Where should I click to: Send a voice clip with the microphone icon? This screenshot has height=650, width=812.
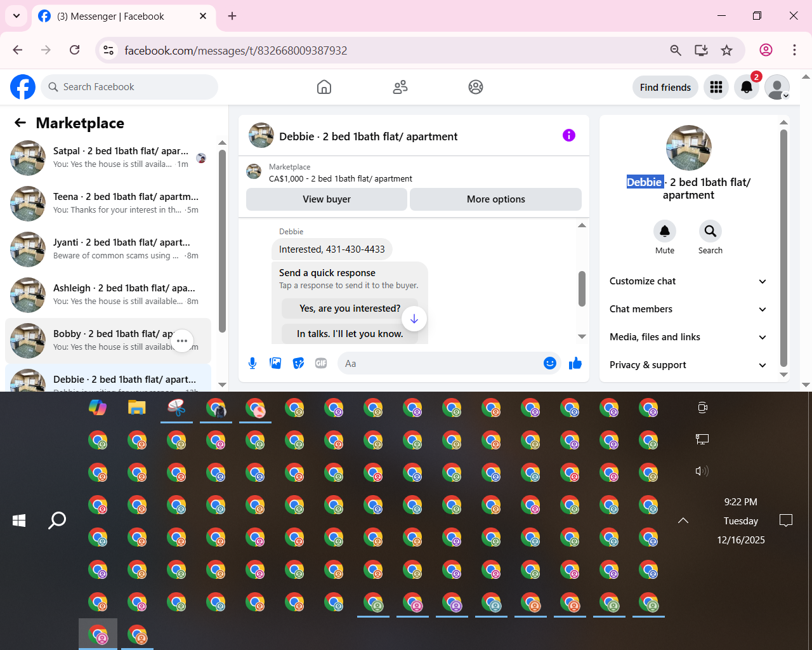click(252, 363)
